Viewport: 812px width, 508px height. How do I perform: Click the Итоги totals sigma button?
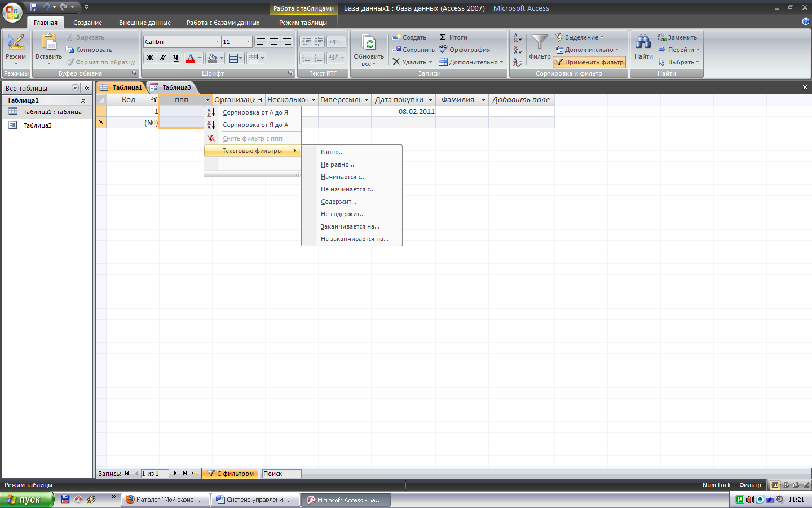coord(453,37)
